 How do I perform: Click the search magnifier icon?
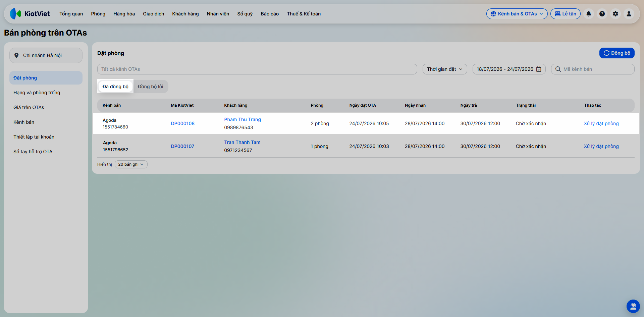(x=558, y=69)
